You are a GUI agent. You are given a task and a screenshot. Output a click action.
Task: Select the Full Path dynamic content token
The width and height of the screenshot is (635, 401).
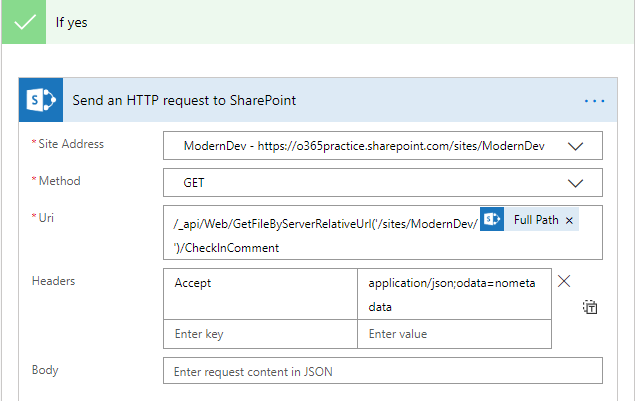[535, 220]
